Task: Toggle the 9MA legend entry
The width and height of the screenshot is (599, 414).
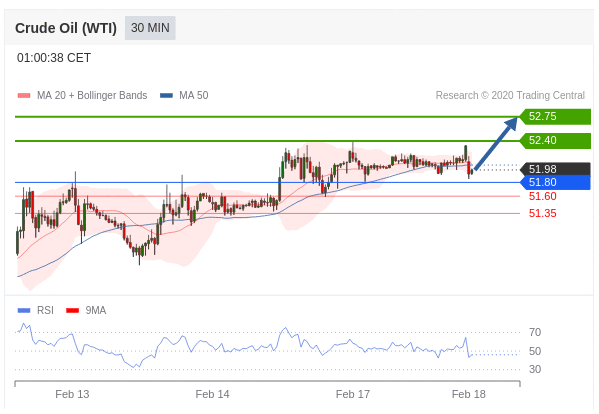Action: 86,310
